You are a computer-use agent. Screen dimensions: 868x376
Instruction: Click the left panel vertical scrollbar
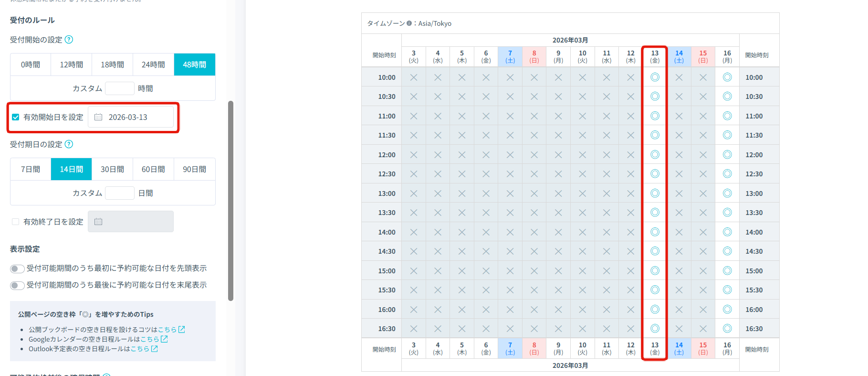(x=230, y=201)
